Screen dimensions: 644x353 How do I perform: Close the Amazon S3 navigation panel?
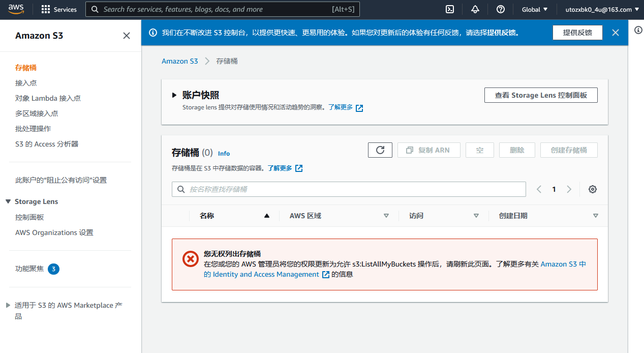[127, 36]
